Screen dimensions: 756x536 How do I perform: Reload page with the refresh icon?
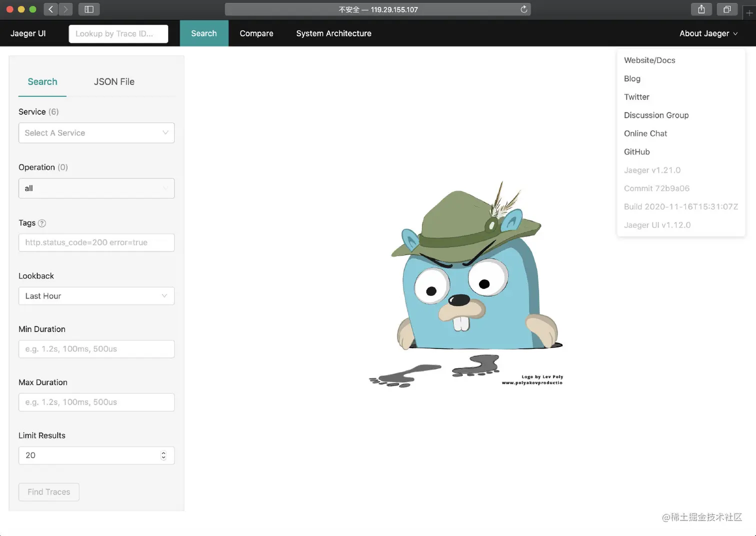click(x=523, y=9)
